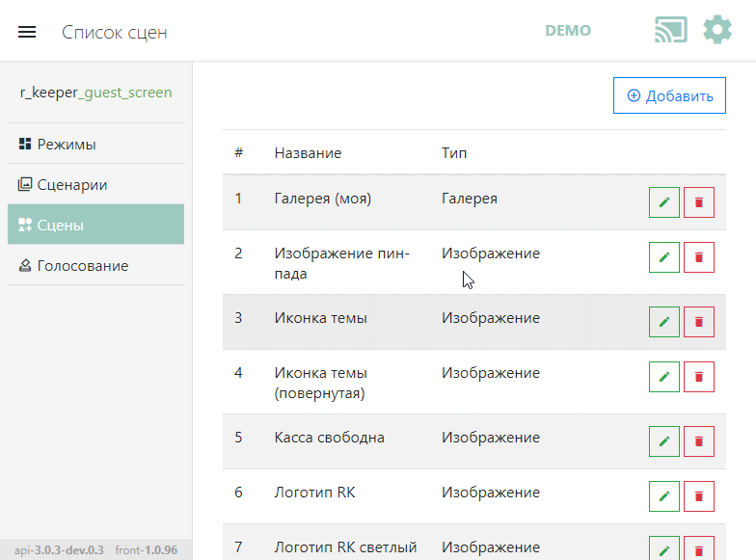Edit the Иконка темы (повернутая) scene

[663, 377]
